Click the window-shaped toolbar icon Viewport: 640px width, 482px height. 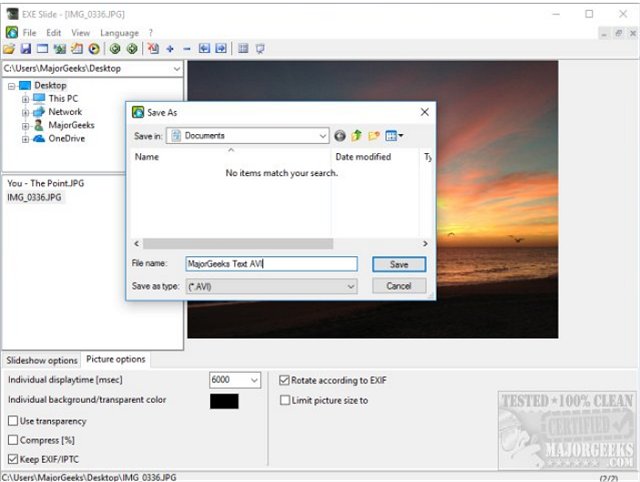tap(42, 49)
